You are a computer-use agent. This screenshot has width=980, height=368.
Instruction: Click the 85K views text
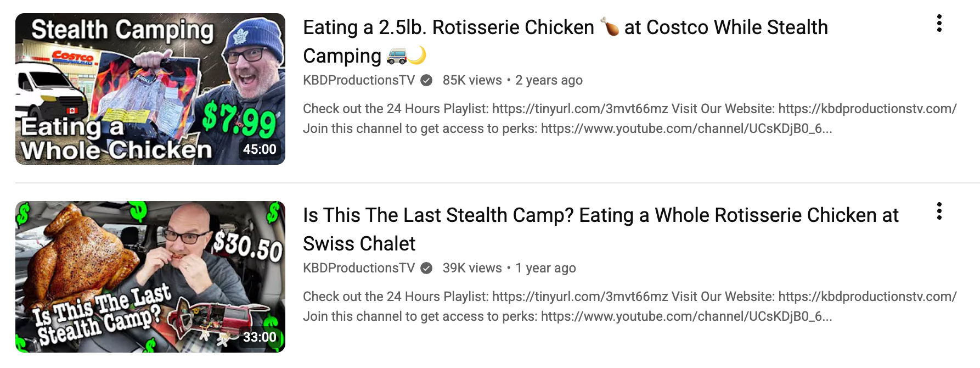[x=472, y=81]
